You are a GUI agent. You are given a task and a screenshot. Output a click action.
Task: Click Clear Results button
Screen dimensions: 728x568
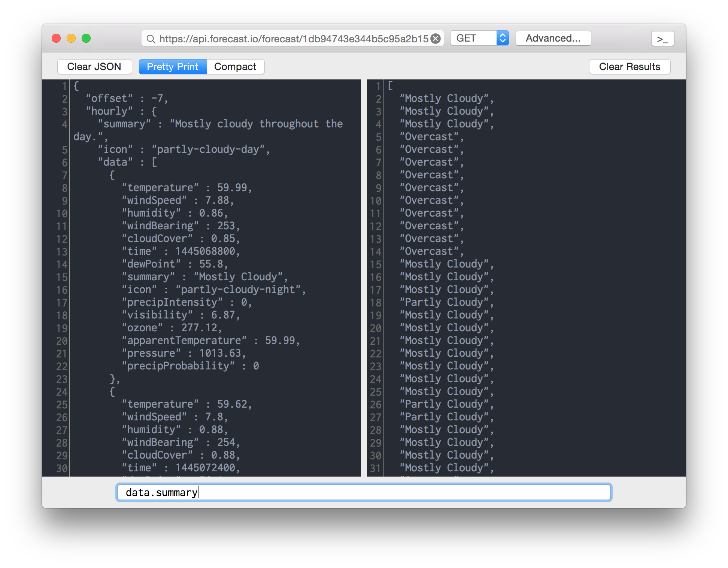tap(629, 66)
